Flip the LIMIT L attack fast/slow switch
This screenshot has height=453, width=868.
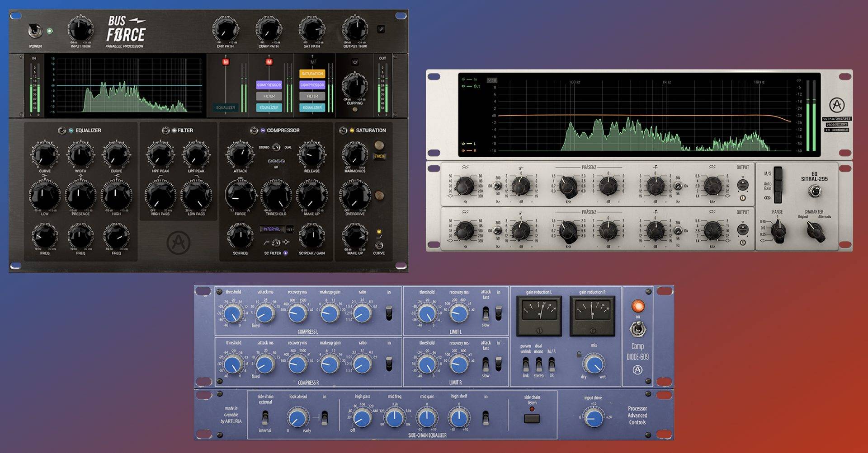point(486,313)
